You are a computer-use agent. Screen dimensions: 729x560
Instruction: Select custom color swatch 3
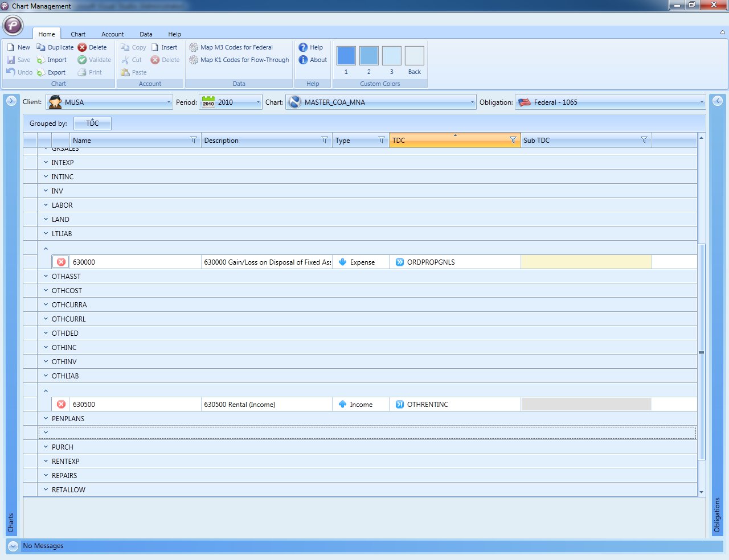[x=392, y=56]
